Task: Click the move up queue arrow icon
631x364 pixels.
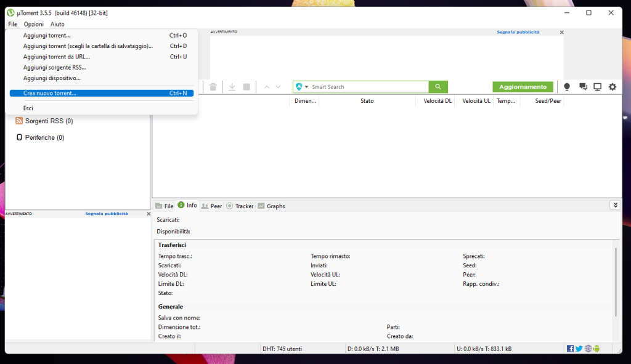Action: coord(266,86)
